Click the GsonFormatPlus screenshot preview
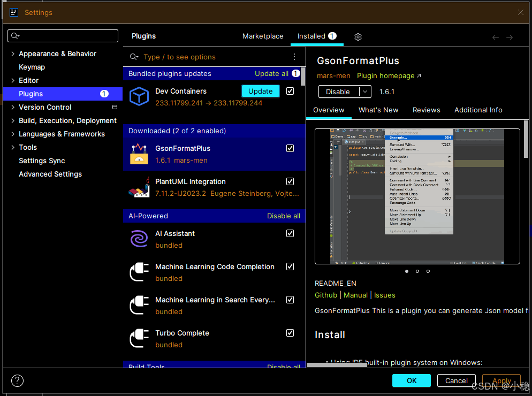The width and height of the screenshot is (532, 396). (x=417, y=196)
